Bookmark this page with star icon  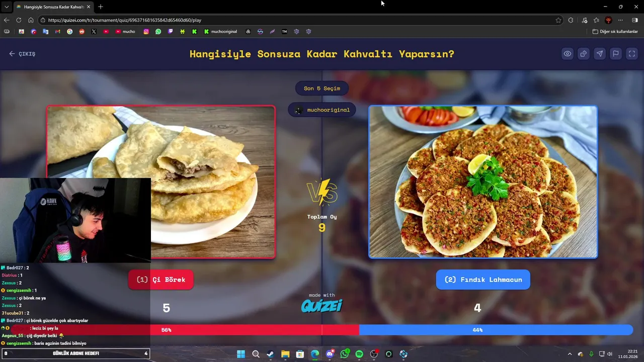coord(558,20)
